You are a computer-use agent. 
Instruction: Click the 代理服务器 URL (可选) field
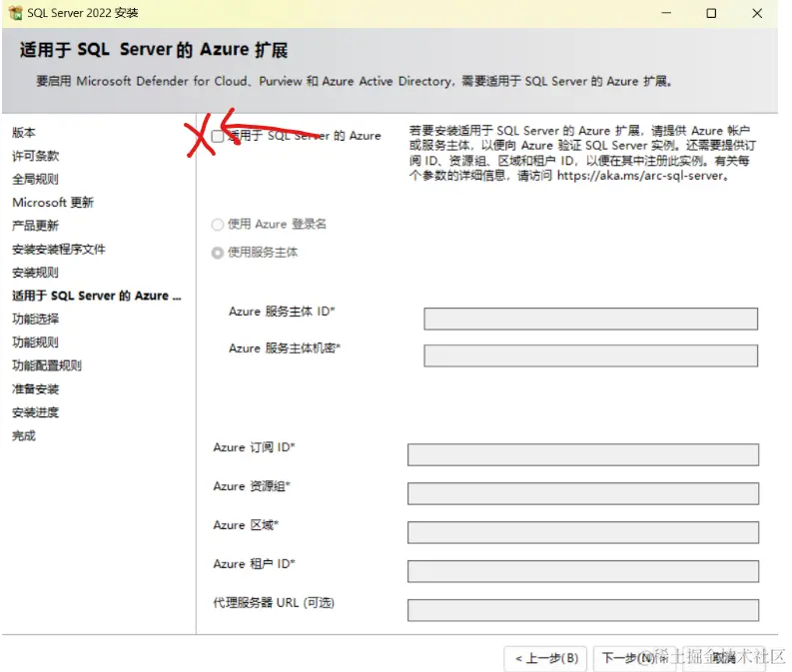583,610
